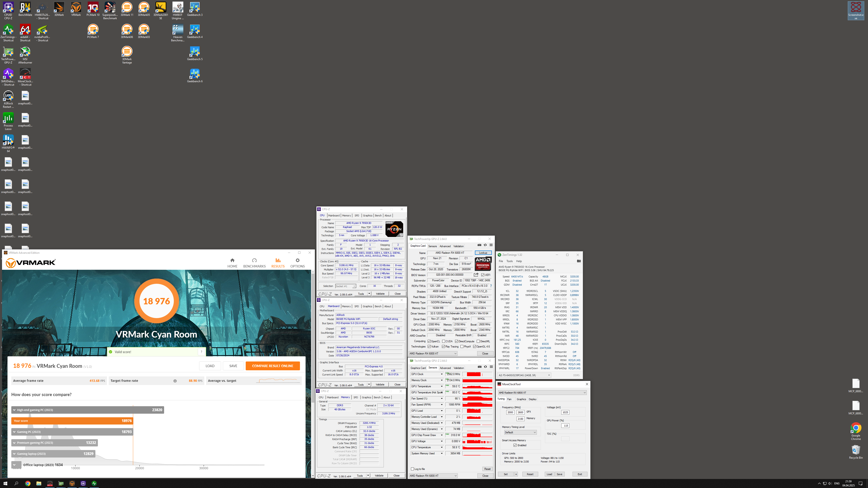Click the Voltage (mV) field showing 1025
Image resolution: width=868 pixels, height=488 pixels.
pyautogui.click(x=565, y=412)
